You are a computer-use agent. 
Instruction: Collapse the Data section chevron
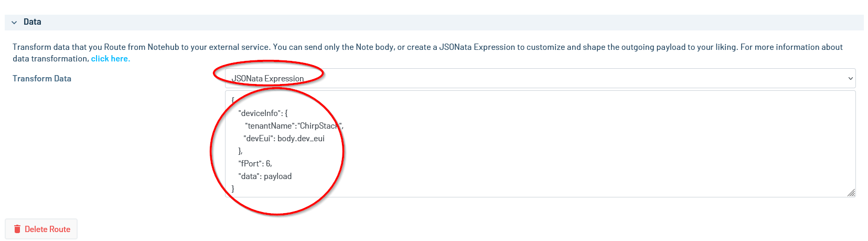(x=14, y=23)
